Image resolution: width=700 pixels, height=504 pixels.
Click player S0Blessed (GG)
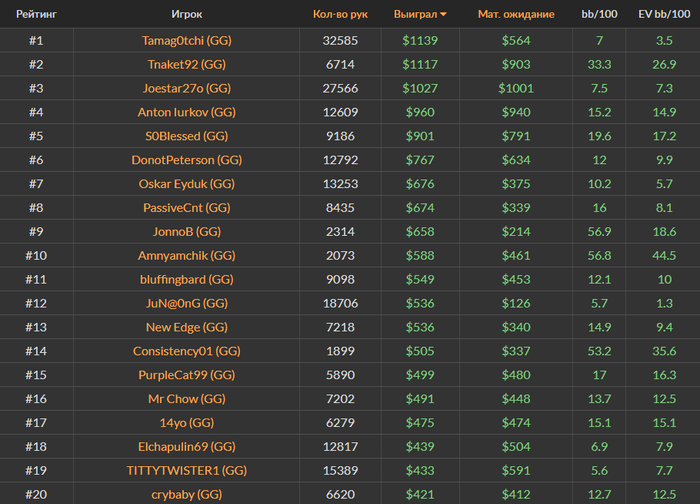(186, 136)
